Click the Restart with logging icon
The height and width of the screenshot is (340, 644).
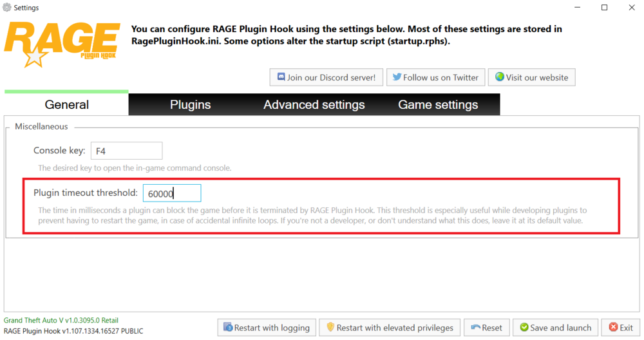pos(228,327)
